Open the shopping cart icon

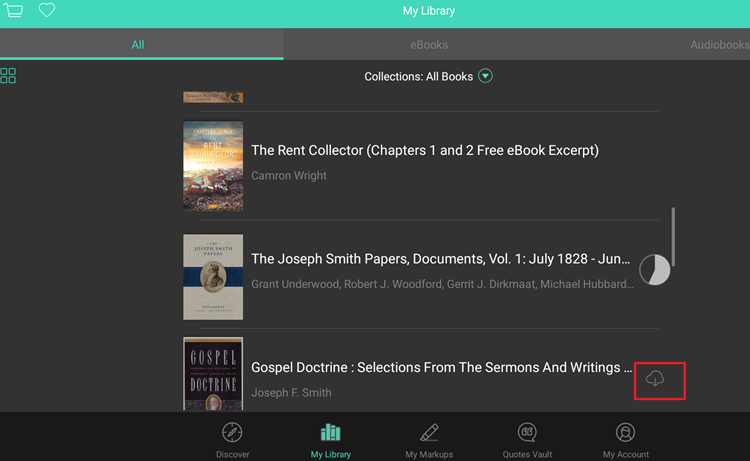[13, 10]
